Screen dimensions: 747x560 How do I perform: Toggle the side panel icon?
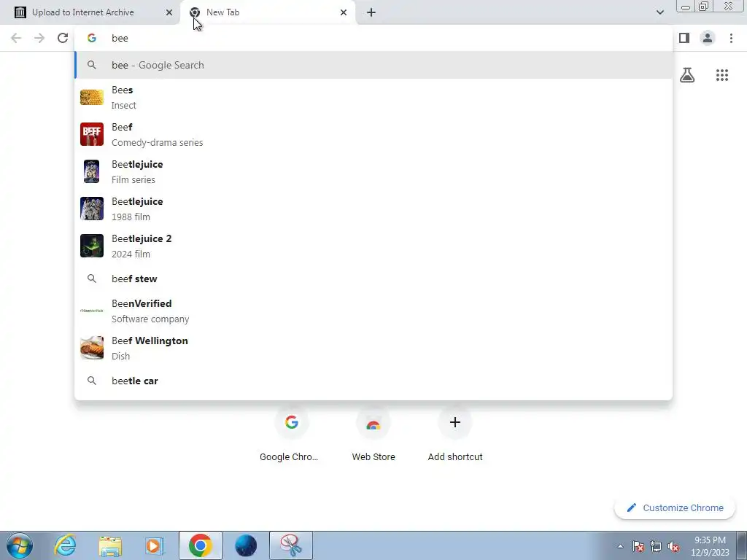tap(684, 38)
